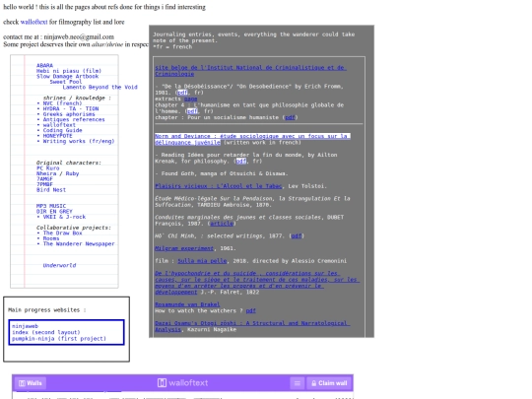Open the MP3 MUSIC link
This screenshot has height=399, width=532.
[51, 206]
